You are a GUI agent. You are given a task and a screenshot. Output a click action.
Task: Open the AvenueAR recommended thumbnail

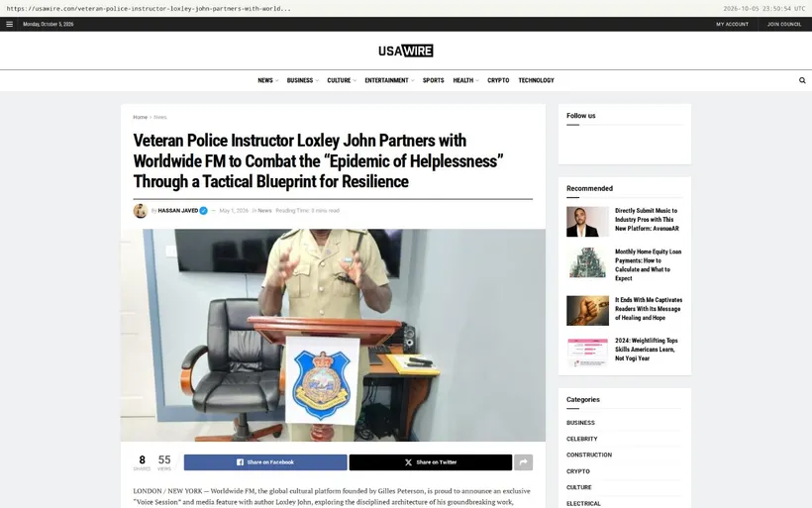pos(587,222)
